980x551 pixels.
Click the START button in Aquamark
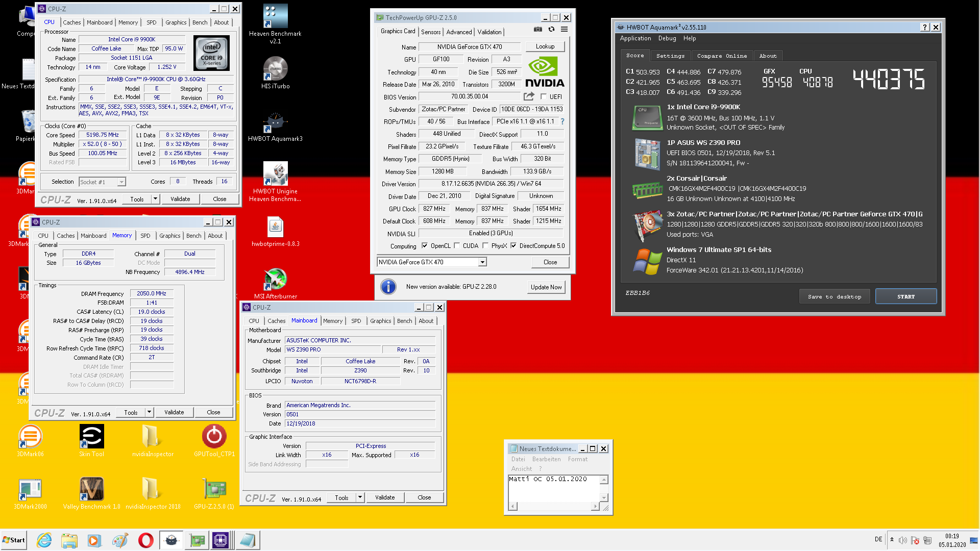point(906,296)
